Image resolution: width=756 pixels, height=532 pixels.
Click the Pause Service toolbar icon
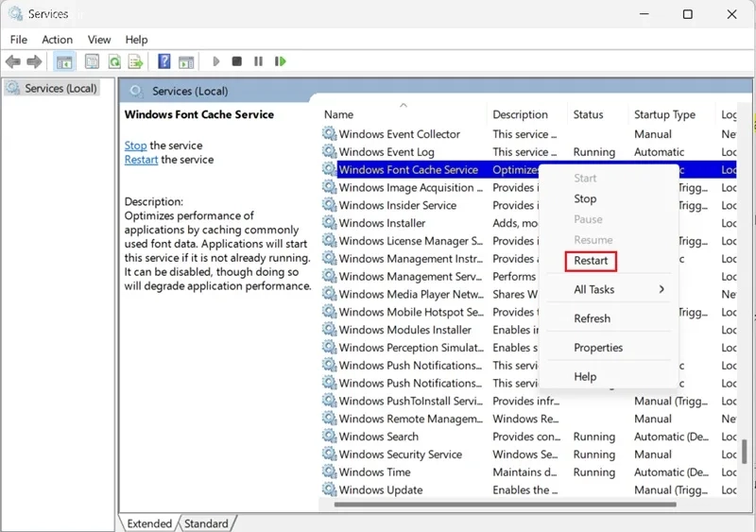[258, 61]
